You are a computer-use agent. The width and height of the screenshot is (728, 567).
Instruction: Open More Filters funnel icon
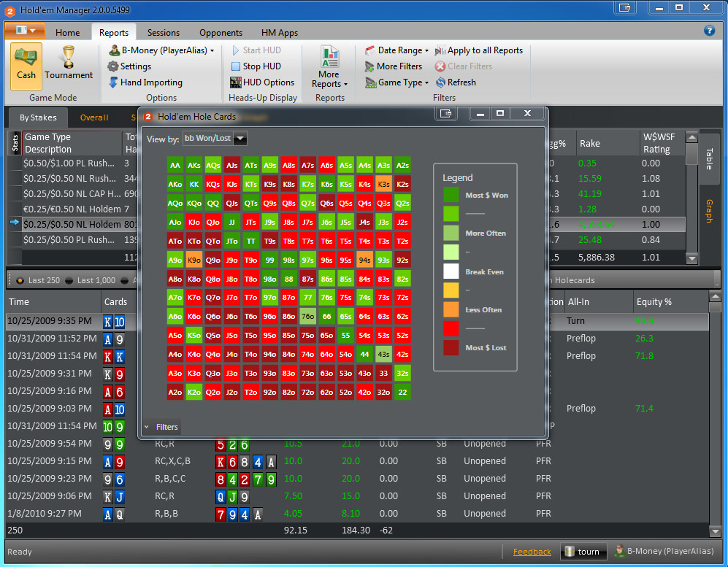coord(369,66)
